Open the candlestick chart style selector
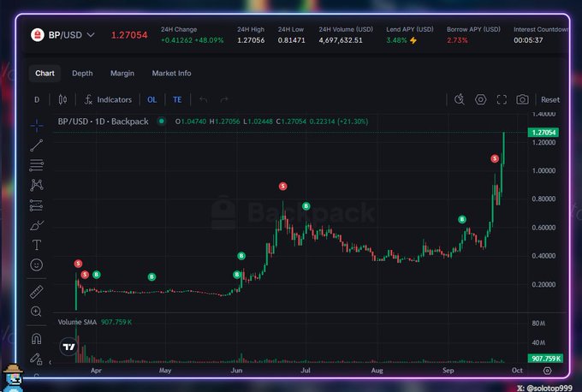Screen dimensions: 582x392 62,99
